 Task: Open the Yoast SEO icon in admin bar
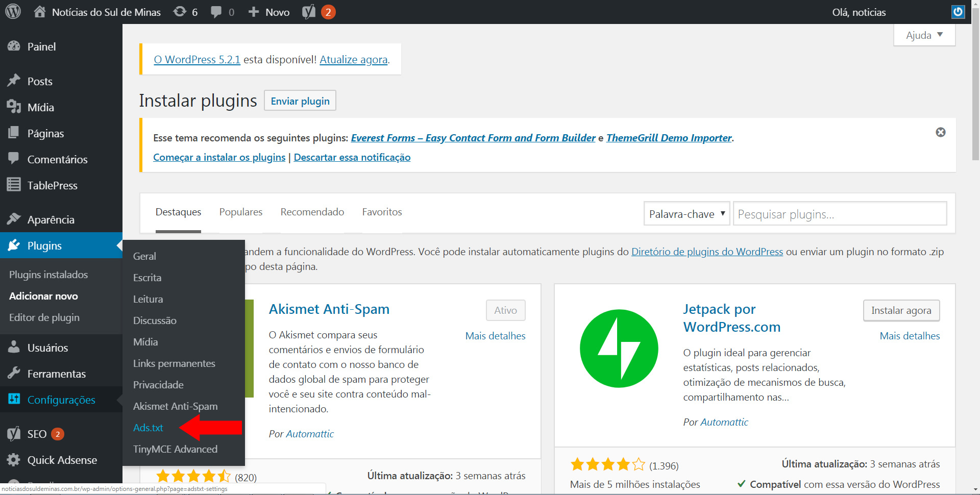coord(309,12)
